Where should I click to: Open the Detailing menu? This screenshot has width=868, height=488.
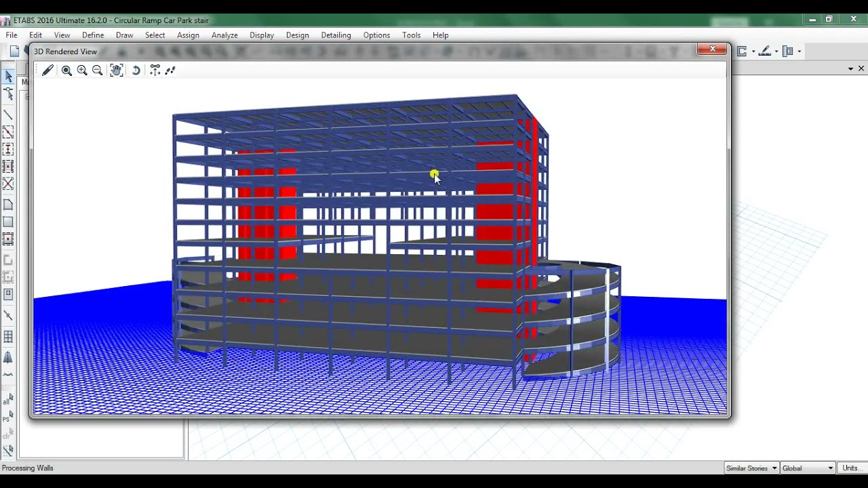coord(336,35)
